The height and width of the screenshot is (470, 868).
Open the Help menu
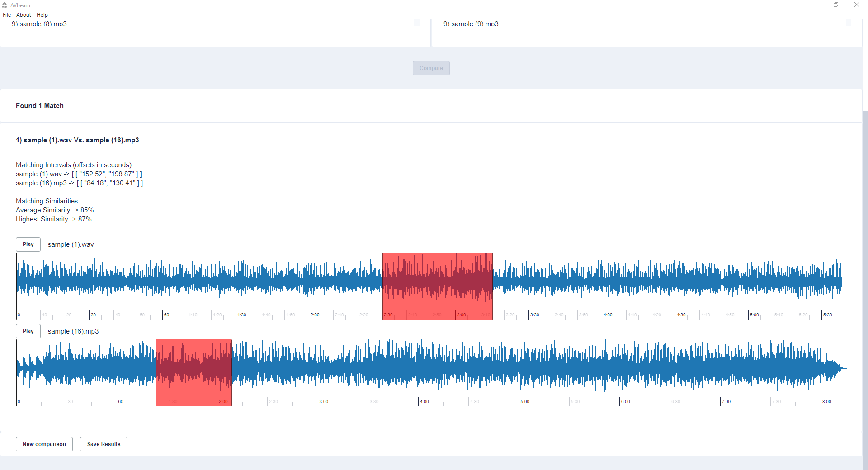42,14
